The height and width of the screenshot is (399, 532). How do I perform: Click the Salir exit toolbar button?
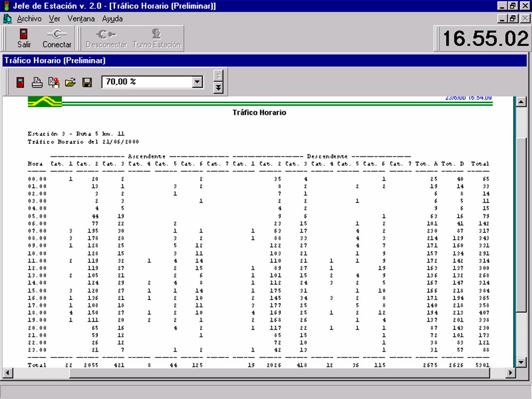(x=24, y=39)
